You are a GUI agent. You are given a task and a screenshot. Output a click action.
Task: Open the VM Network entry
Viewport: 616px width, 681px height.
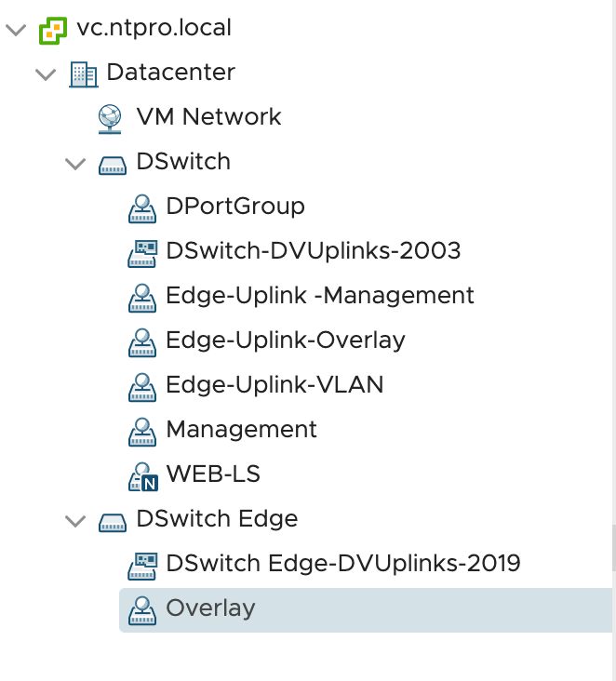[x=208, y=117]
